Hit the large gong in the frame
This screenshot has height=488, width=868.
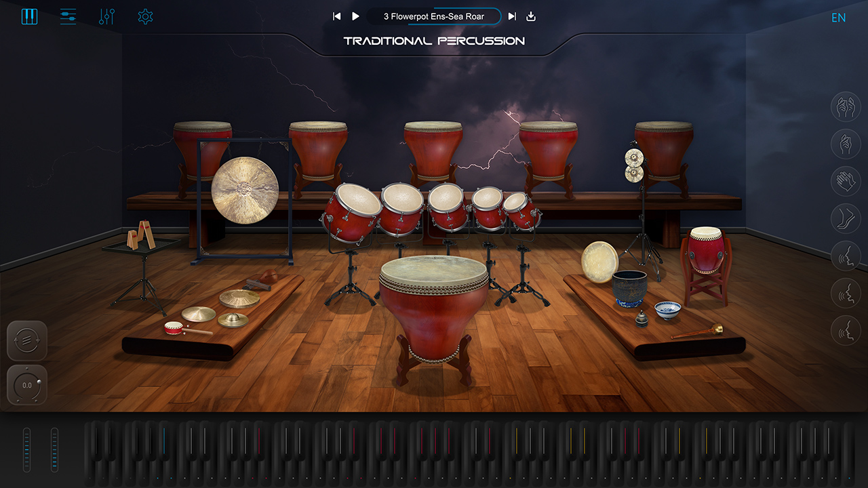pyautogui.click(x=245, y=190)
